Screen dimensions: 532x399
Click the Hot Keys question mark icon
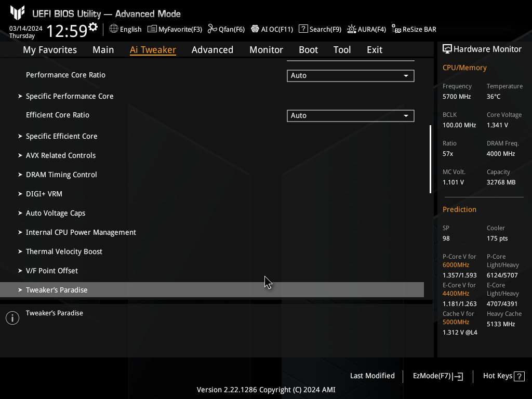pos(519,376)
